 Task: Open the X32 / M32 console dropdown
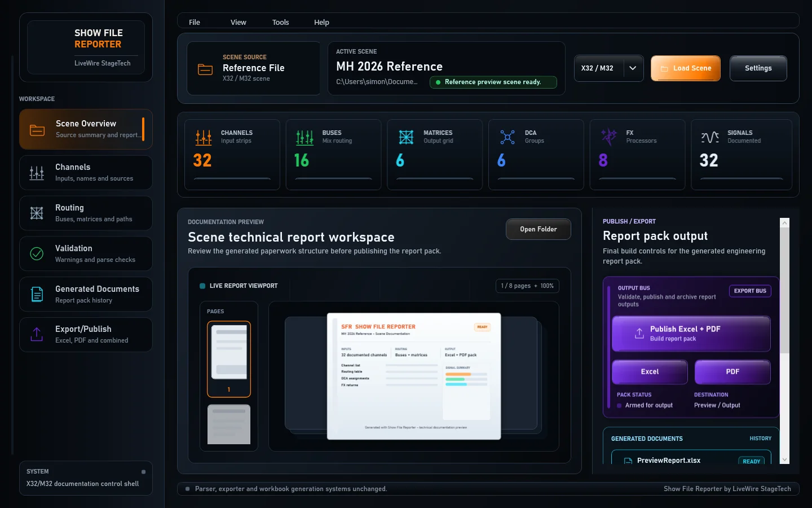pos(609,68)
